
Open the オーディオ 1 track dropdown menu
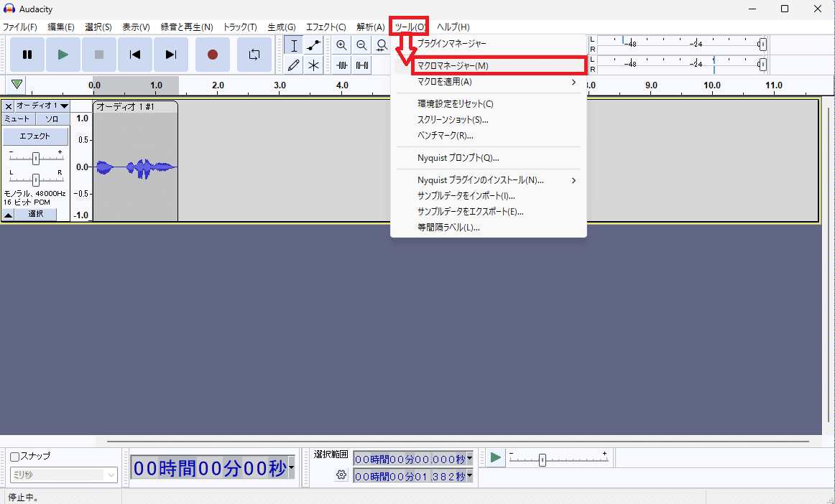[42, 106]
